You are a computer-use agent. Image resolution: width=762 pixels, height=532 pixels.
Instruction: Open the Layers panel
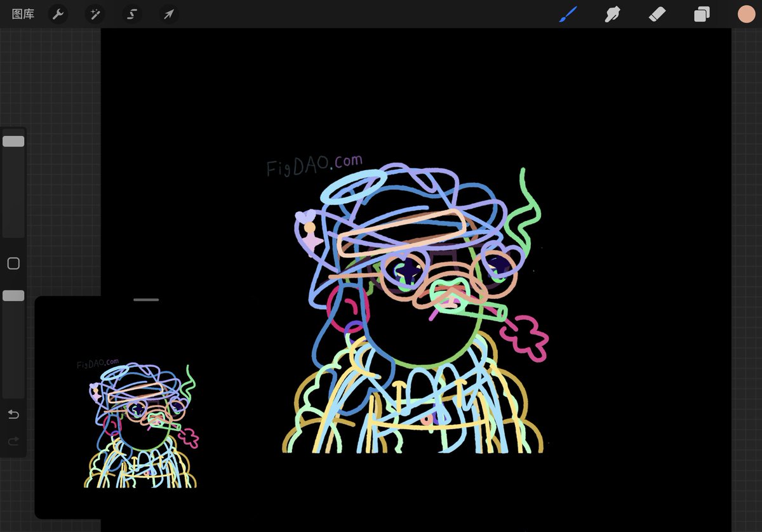pos(702,14)
